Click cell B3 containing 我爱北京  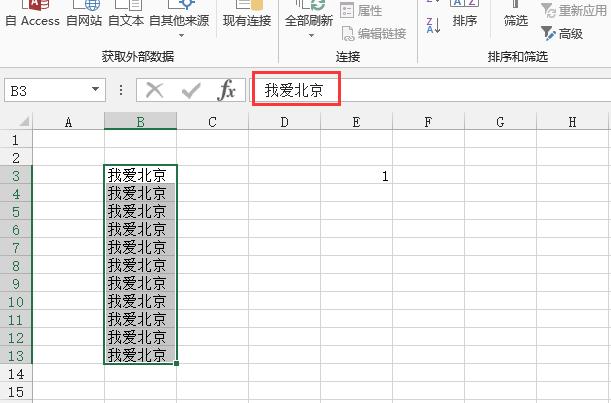141,175
